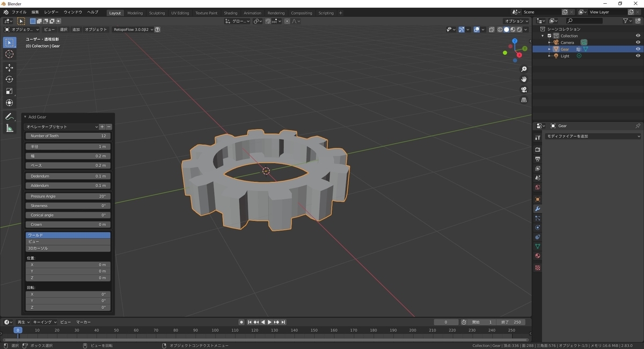The height and width of the screenshot is (349, 644).
Task: Activate the Scale tool
Action: (x=10, y=91)
